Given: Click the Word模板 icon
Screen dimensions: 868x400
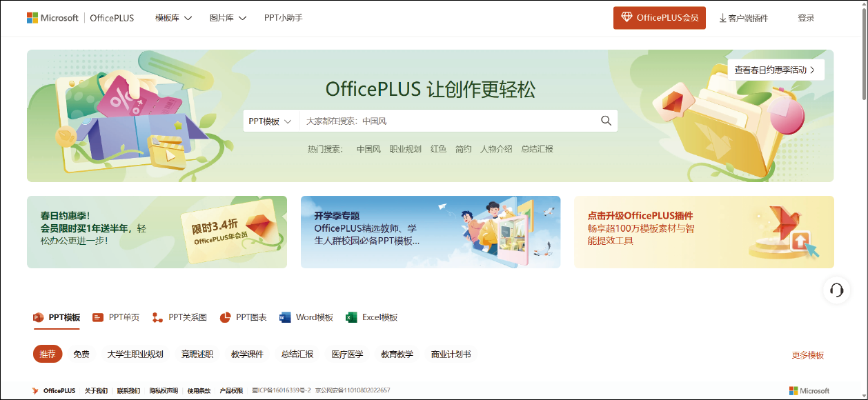Looking at the screenshot, I should point(285,317).
